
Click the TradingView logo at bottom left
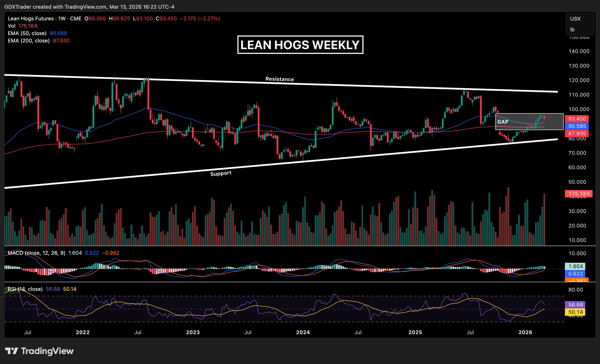pyautogui.click(x=39, y=351)
